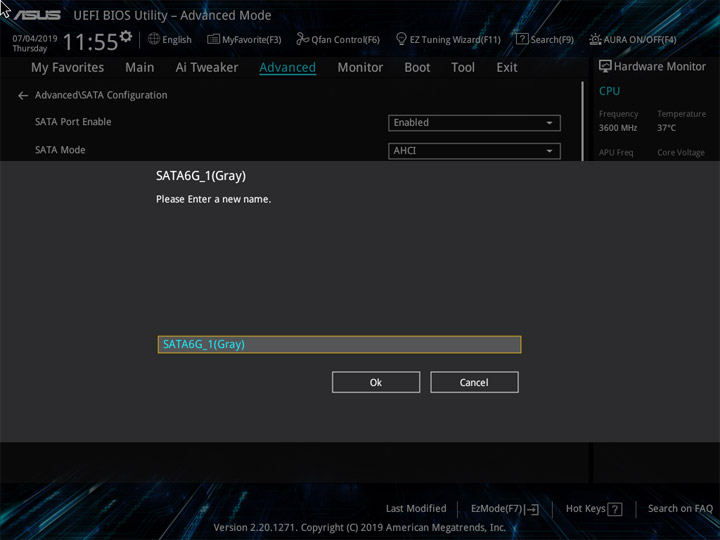Open Search(F9)
The width and height of the screenshot is (720, 540).
click(x=545, y=39)
